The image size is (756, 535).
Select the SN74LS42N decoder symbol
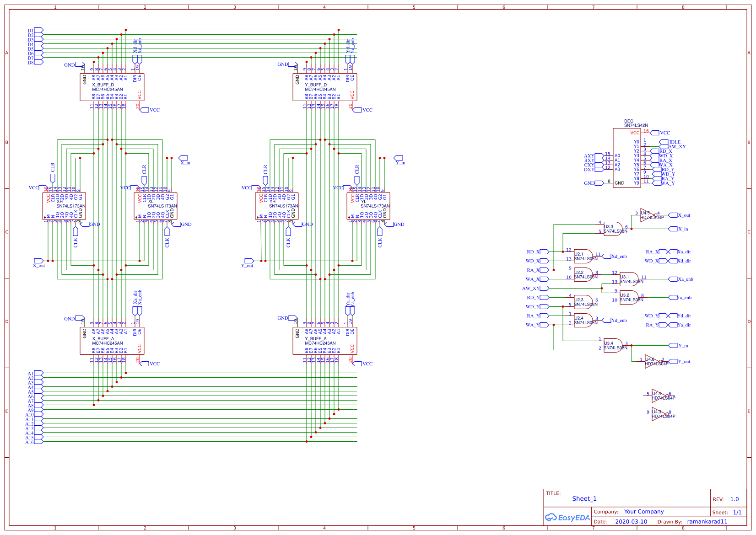[627, 158]
